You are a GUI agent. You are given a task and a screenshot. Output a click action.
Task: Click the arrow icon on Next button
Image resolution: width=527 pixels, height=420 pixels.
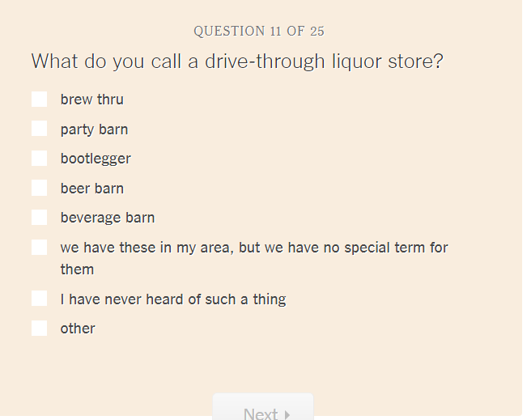coord(287,414)
